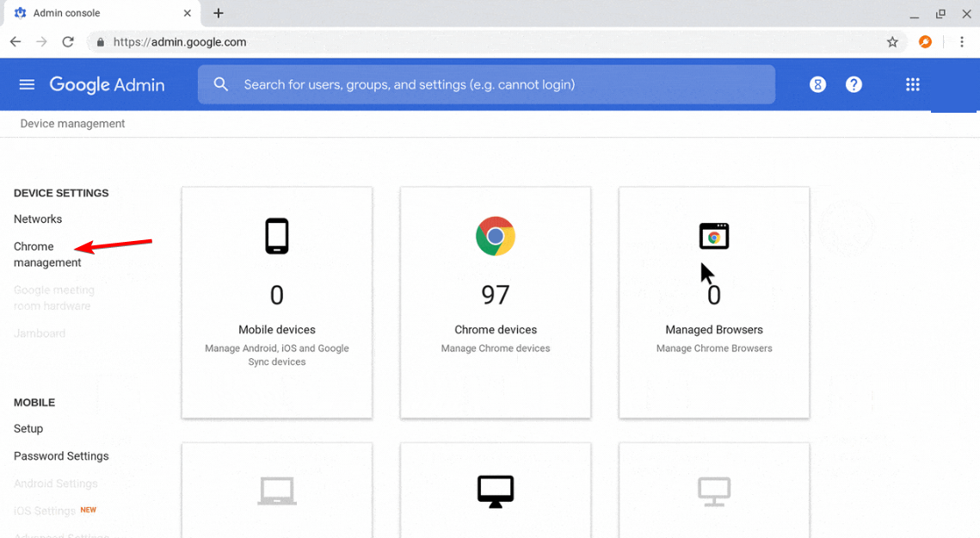Image resolution: width=980 pixels, height=538 pixels.
Task: Open Jamboard settings
Action: pos(40,333)
